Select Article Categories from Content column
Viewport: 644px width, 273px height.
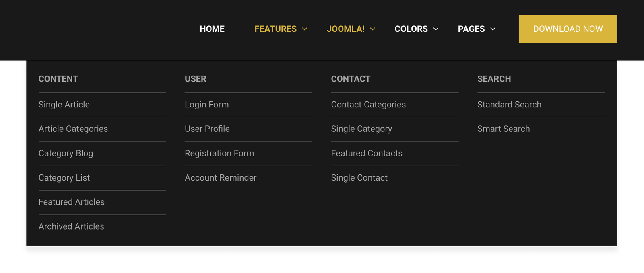[73, 129]
